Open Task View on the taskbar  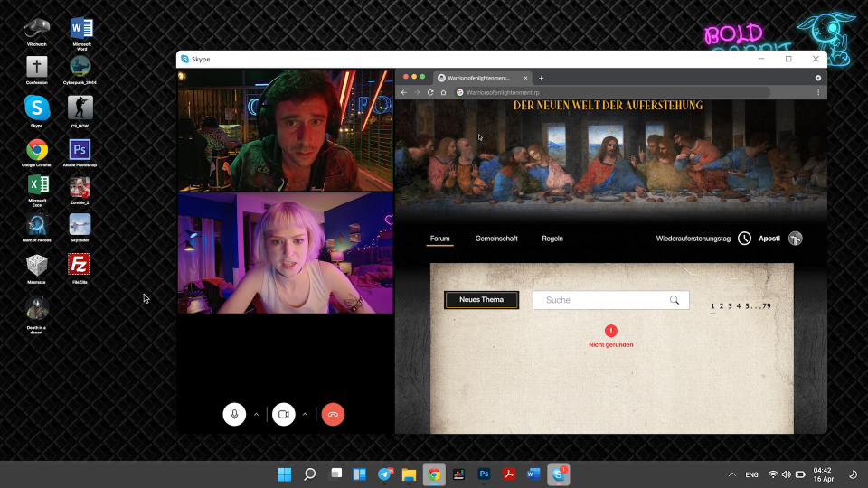(336, 474)
